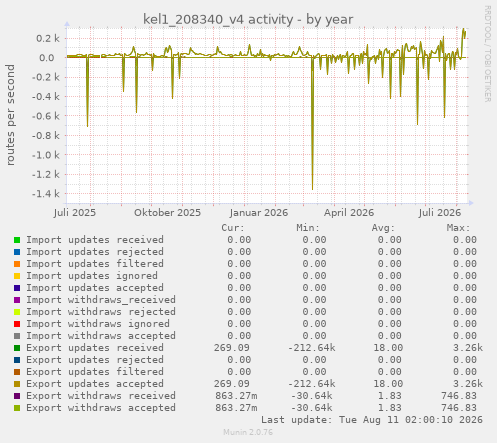The height and width of the screenshot is (443, 497).
Task: Click Export updates accepted Avg value 18.00
Action: pos(388,384)
